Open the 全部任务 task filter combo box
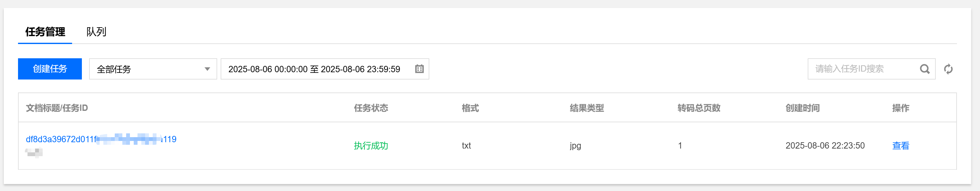Screen dimensions: 980x191 [153, 69]
